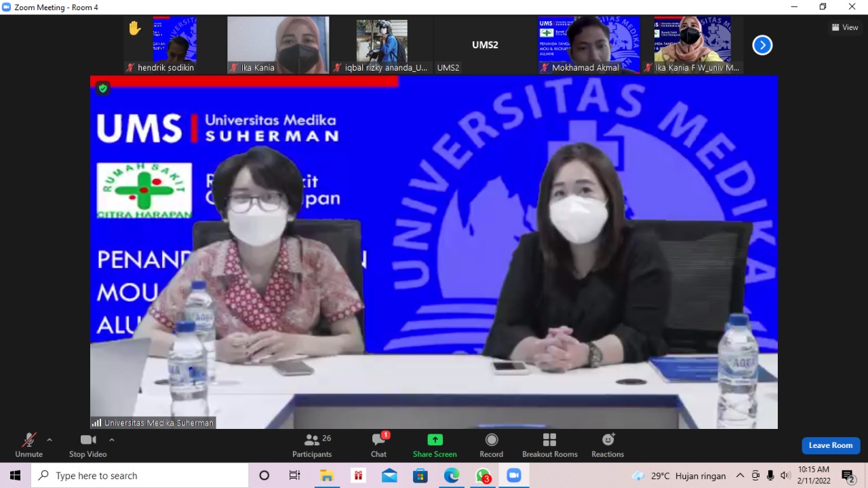Open the Chat panel

tap(379, 446)
